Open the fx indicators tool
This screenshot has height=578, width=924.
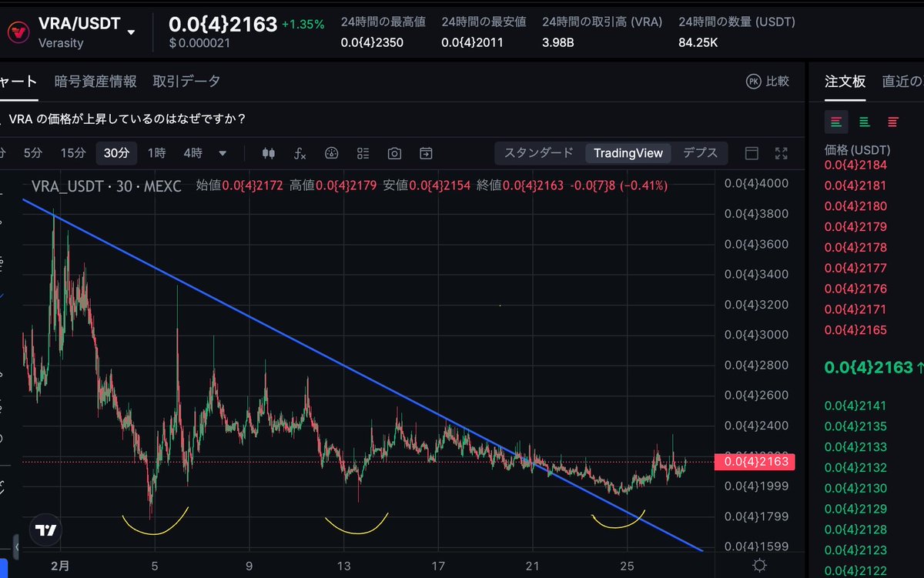point(300,153)
